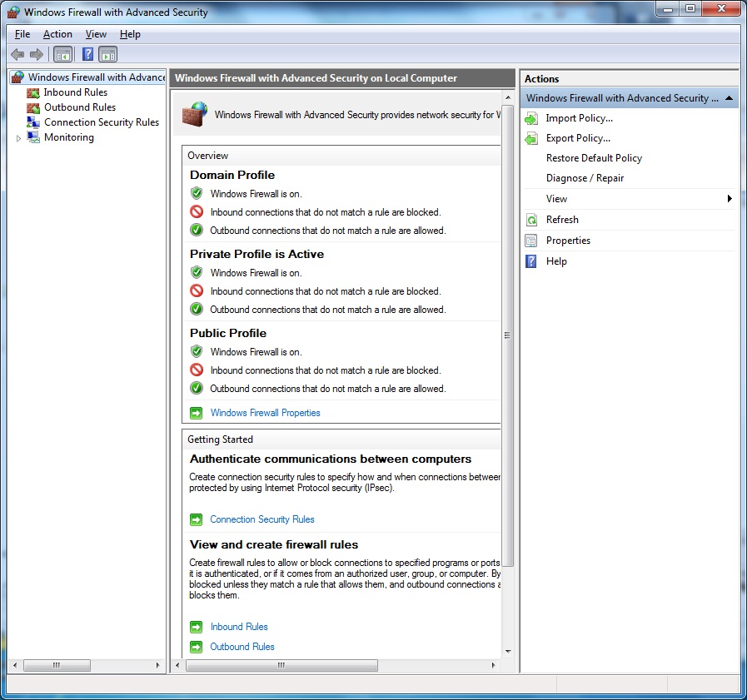Image resolution: width=747 pixels, height=700 pixels.
Task: Expand the Monitoring tree node
Action: tap(18, 138)
